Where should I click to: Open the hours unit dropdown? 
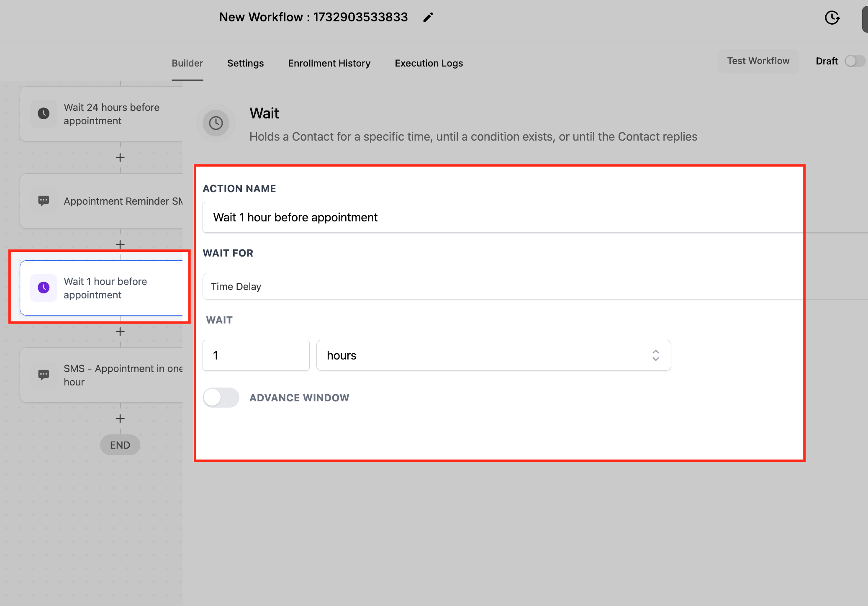493,355
